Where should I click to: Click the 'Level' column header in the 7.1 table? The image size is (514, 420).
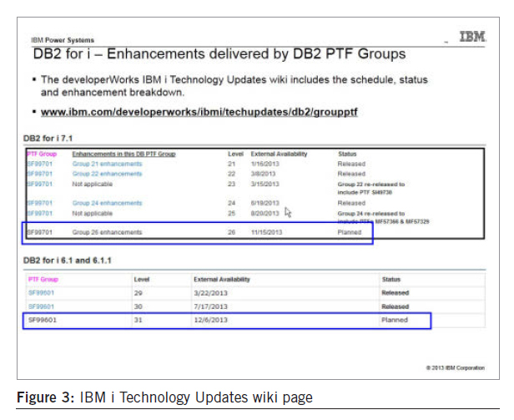click(x=235, y=154)
